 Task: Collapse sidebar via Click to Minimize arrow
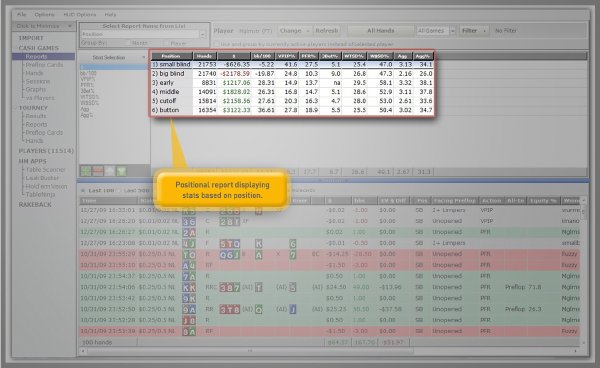click(x=70, y=26)
